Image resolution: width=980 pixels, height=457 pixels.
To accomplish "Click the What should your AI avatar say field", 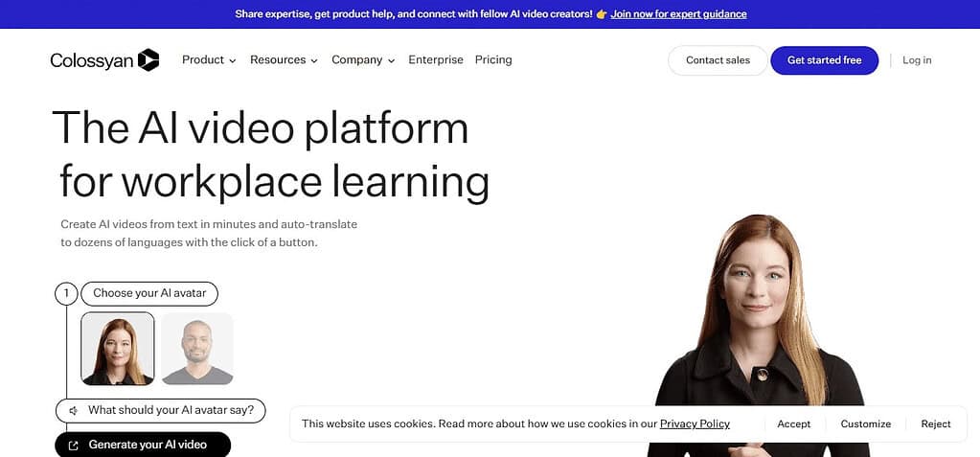I will 161,411.
